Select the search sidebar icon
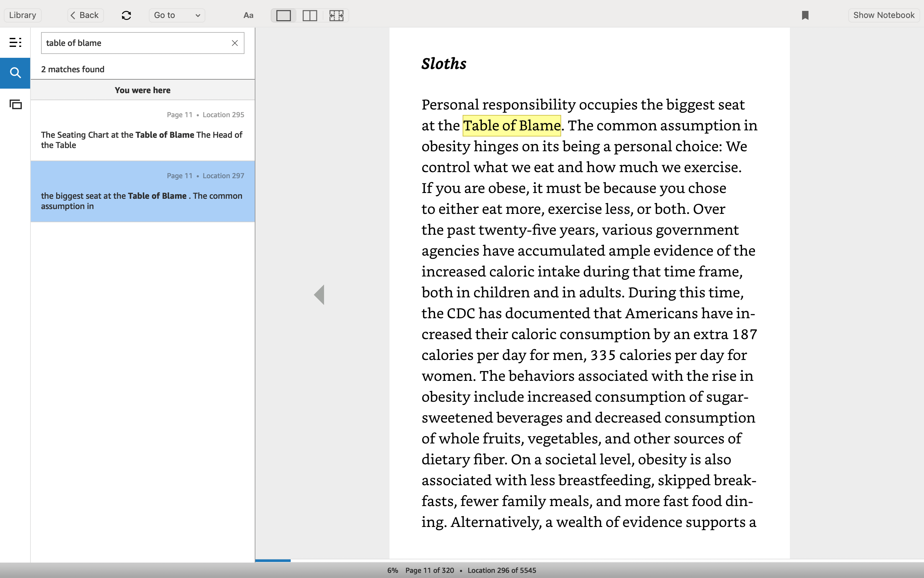This screenshot has height=578, width=924. 15,73
